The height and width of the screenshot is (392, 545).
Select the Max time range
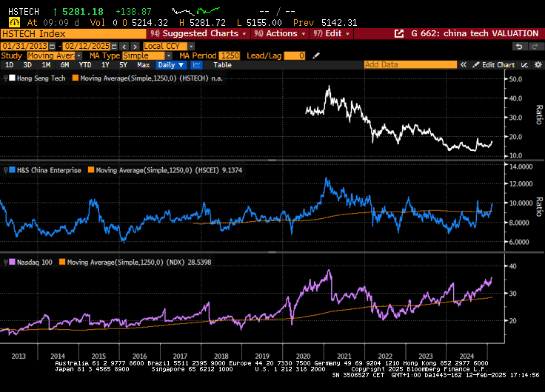point(143,65)
